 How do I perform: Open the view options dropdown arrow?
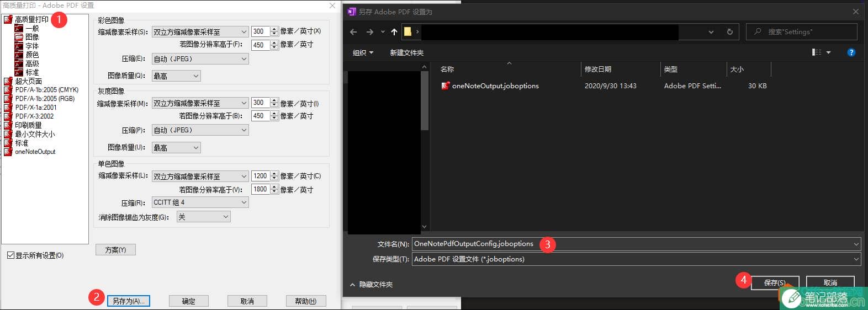click(x=829, y=52)
